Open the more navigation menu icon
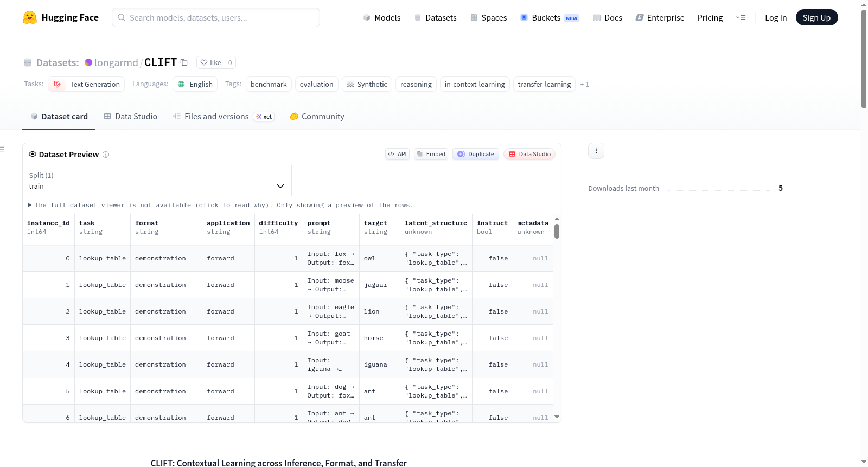The height and width of the screenshot is (467, 868). click(x=741, y=17)
